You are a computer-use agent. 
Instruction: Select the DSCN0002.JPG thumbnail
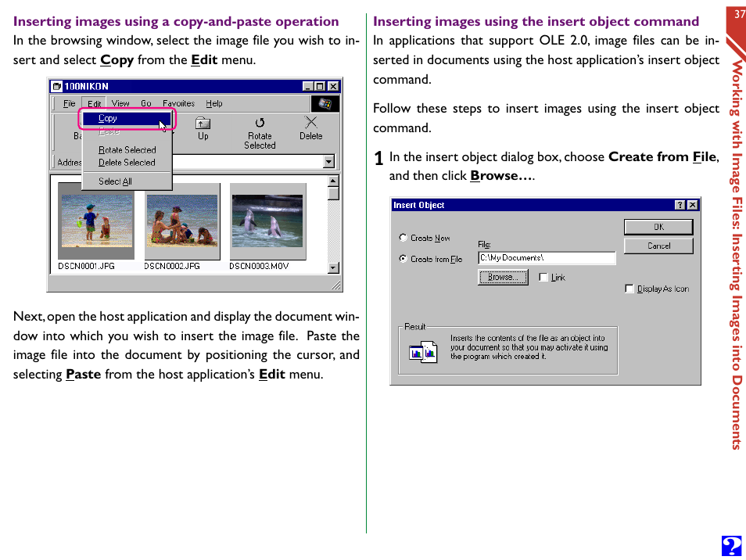click(x=182, y=221)
